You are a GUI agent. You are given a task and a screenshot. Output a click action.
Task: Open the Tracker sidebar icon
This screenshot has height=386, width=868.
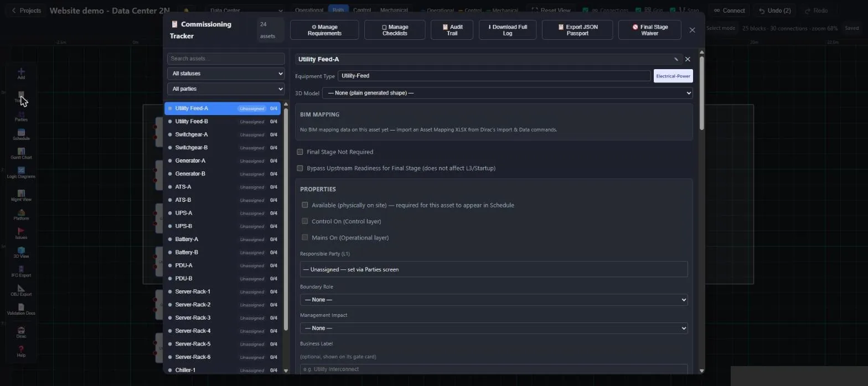21,97
